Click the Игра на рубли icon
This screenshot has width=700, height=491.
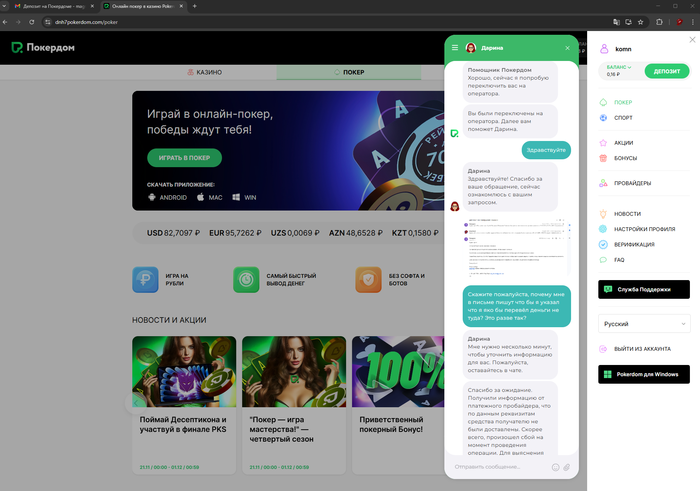(x=145, y=279)
